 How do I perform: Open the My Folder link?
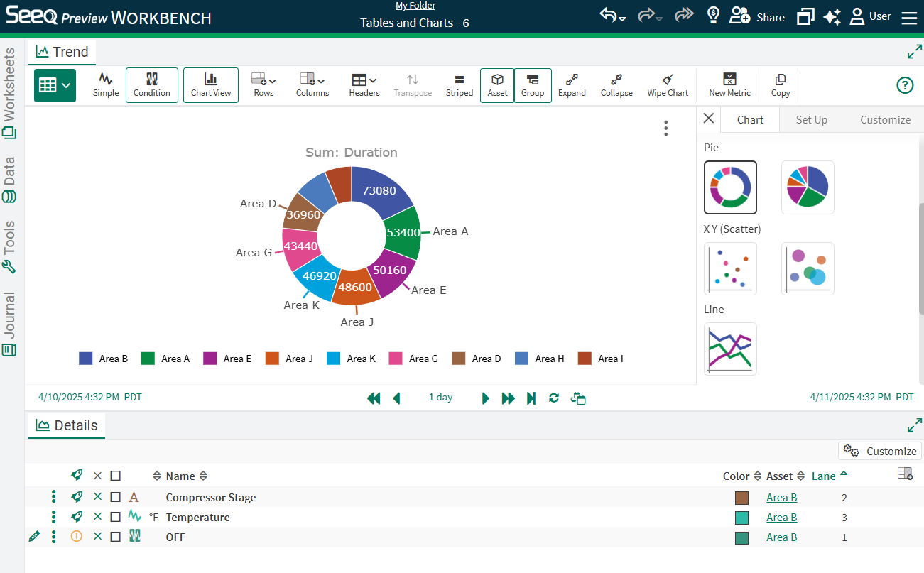point(415,6)
